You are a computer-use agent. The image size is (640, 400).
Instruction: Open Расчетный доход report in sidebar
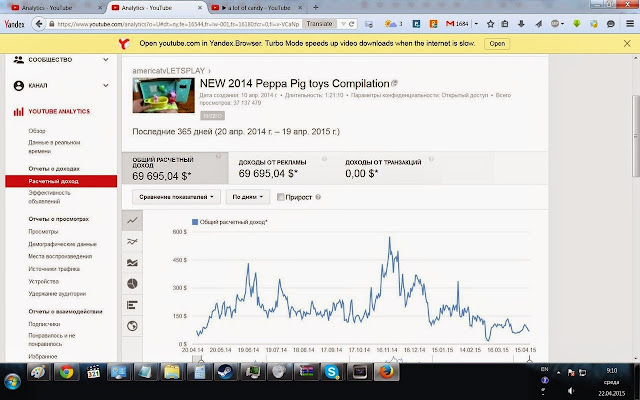tap(61, 181)
